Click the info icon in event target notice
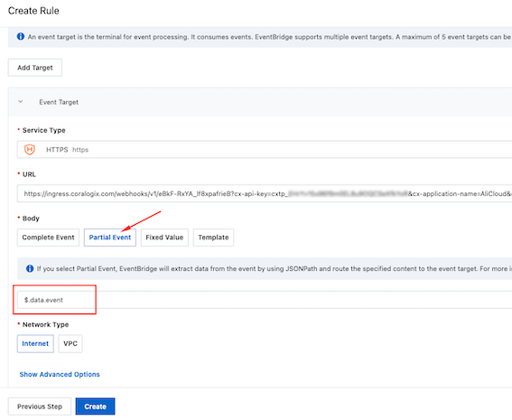Screen dimensions: 512x420 click(21, 36)
